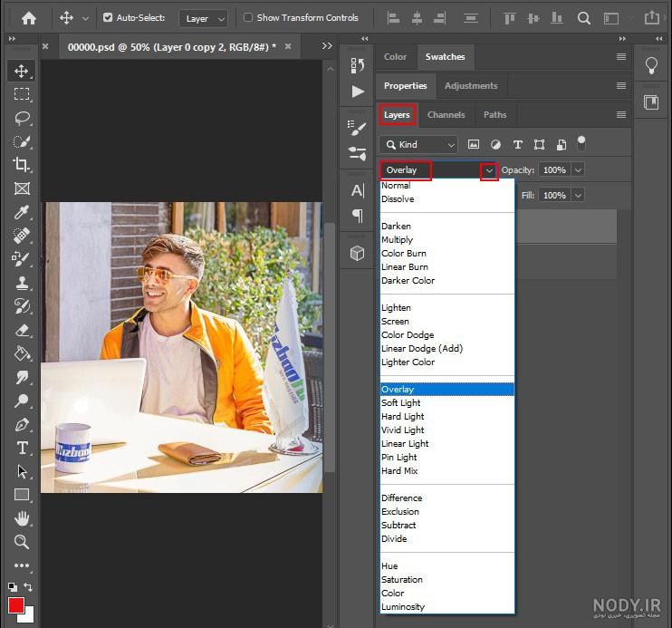Image resolution: width=672 pixels, height=628 pixels.
Task: Open the 3D panel cube icon
Action: 357,253
